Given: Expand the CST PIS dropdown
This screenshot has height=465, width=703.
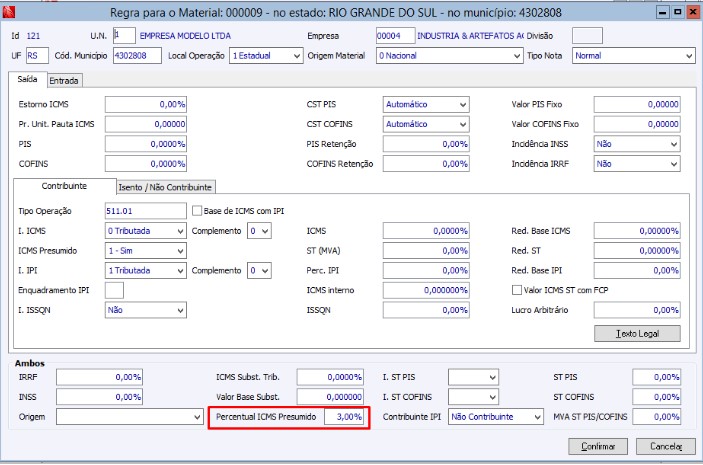Looking at the screenshot, I should (462, 104).
